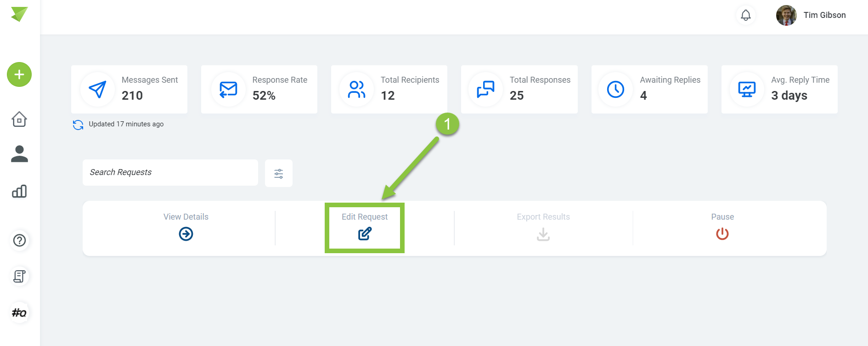This screenshot has width=868, height=346.
Task: Click the green plus create button
Action: 19,74
